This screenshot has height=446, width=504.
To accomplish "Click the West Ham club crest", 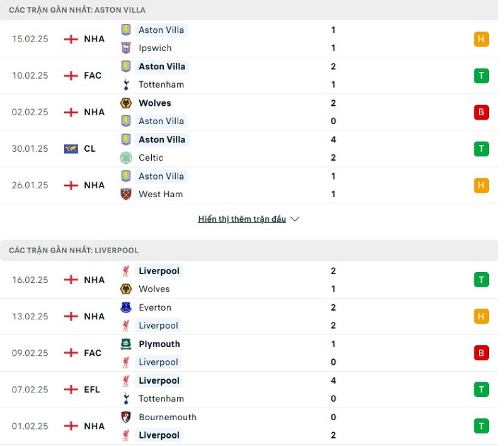I will [x=126, y=194].
